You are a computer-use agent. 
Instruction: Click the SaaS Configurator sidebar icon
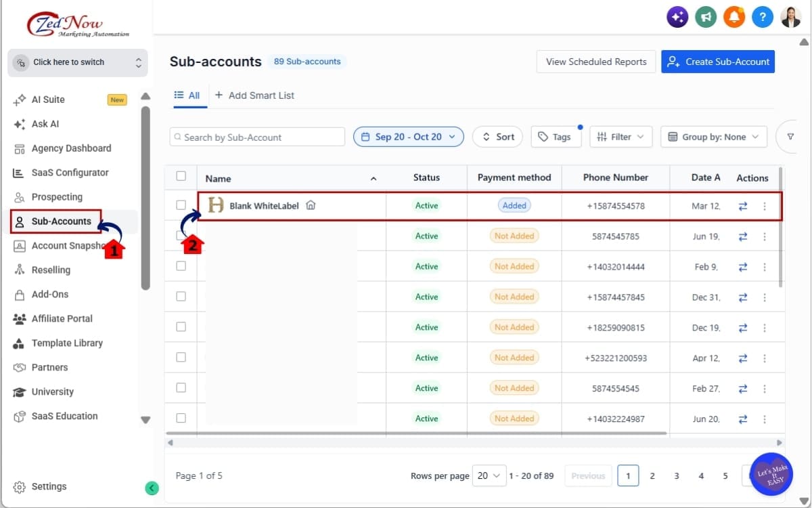20,173
